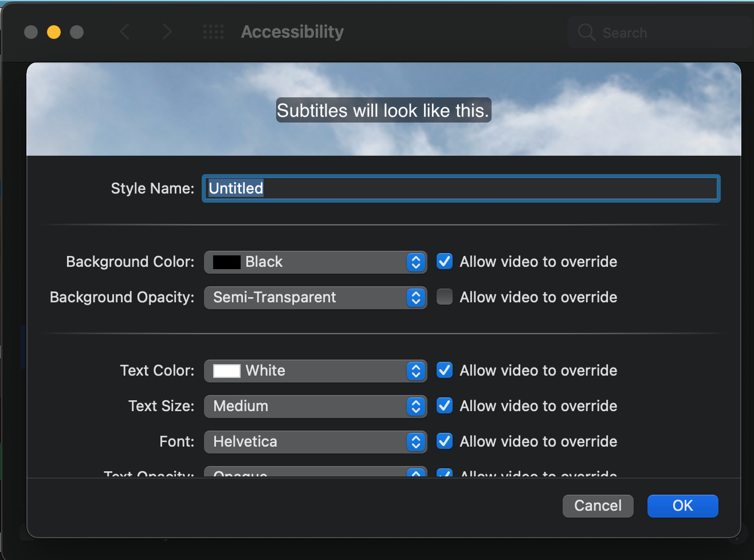The height and width of the screenshot is (560, 754).
Task: Uncheck Text Color allow video override
Action: (x=445, y=370)
